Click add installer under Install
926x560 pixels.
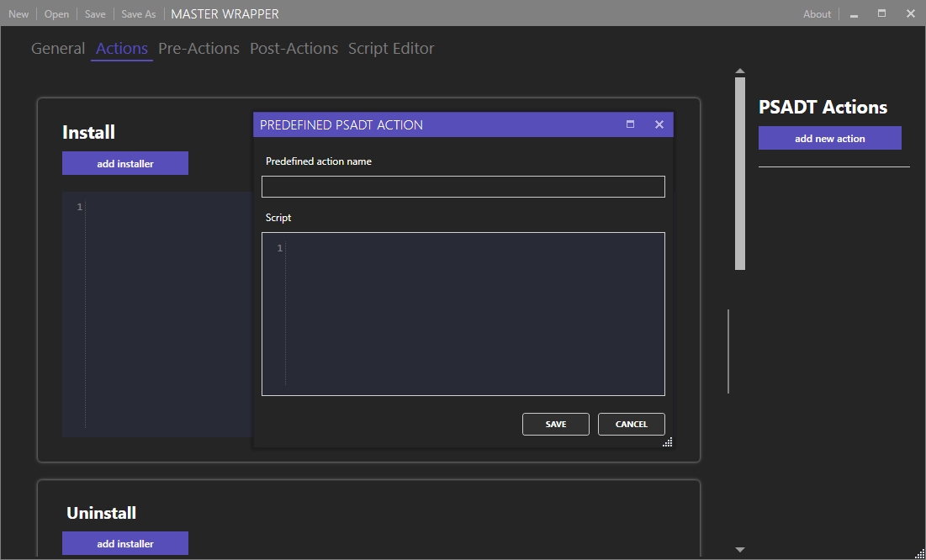(125, 164)
